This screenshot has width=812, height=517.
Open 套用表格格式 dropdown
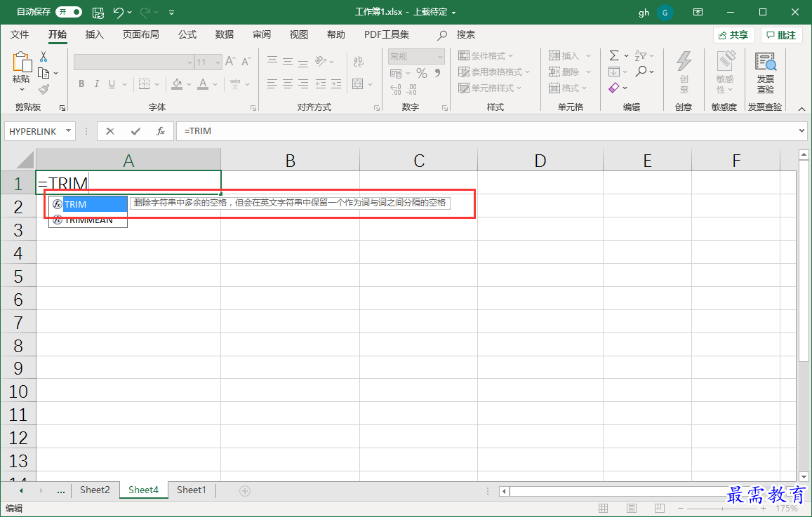[494, 72]
